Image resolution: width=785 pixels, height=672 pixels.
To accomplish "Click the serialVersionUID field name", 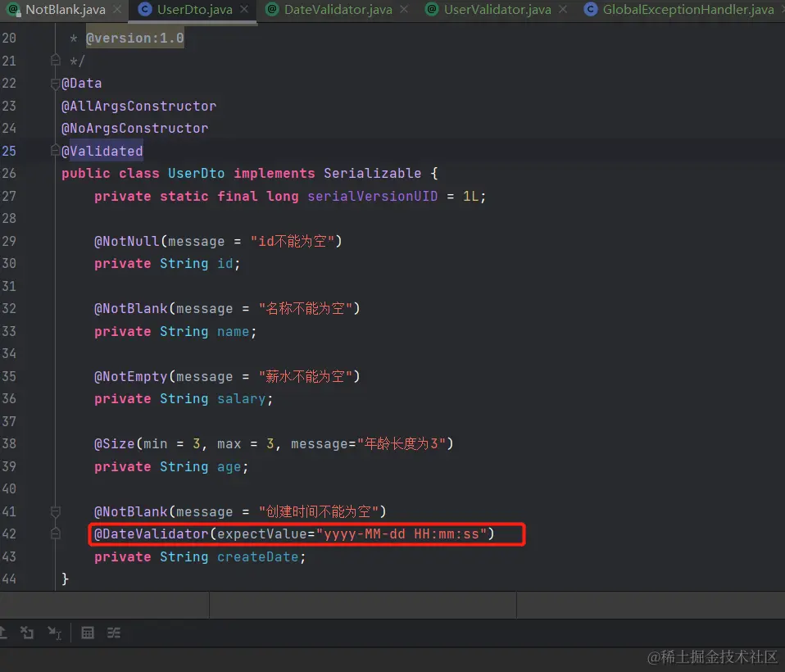I will (372, 196).
